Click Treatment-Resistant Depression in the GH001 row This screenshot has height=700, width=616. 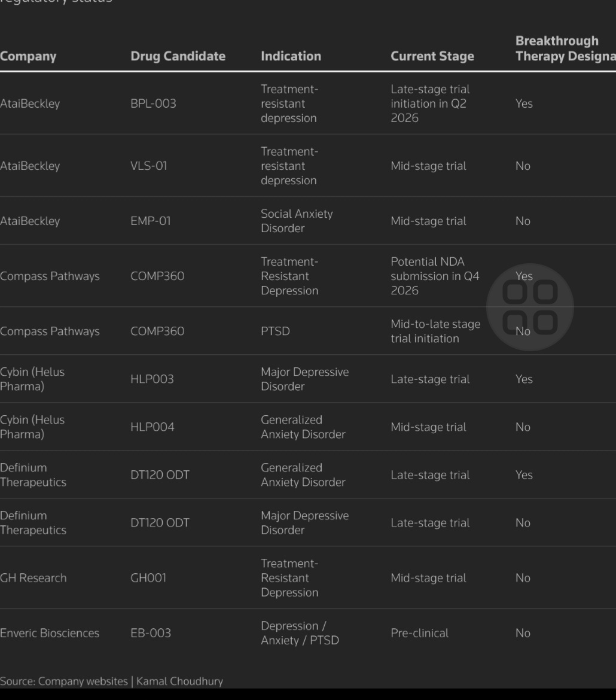pyautogui.click(x=289, y=578)
